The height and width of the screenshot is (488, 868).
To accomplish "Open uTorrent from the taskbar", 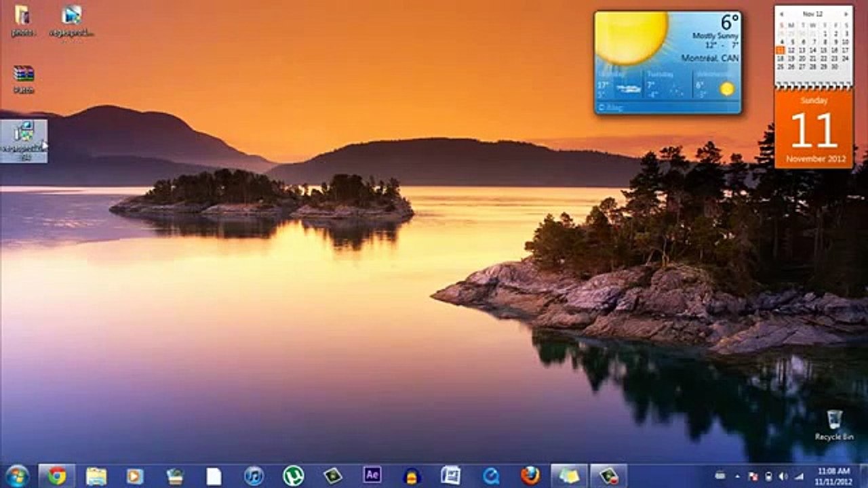I will coord(293,476).
